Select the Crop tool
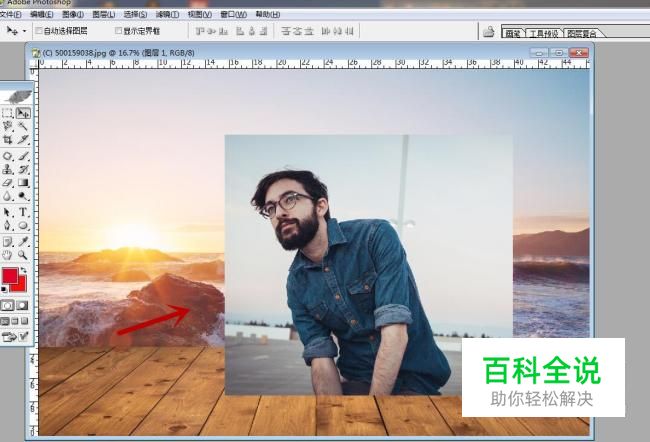The width and height of the screenshot is (650, 442). (7, 140)
